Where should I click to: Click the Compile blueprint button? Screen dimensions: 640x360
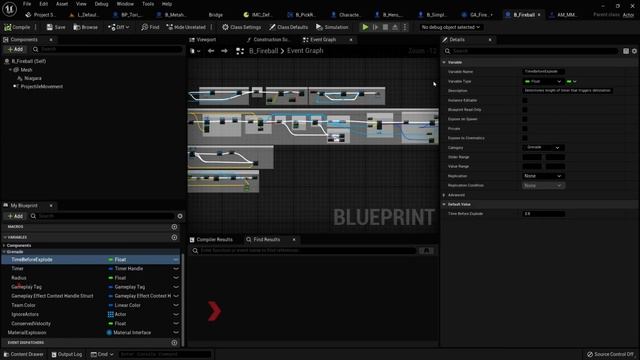coord(17,27)
